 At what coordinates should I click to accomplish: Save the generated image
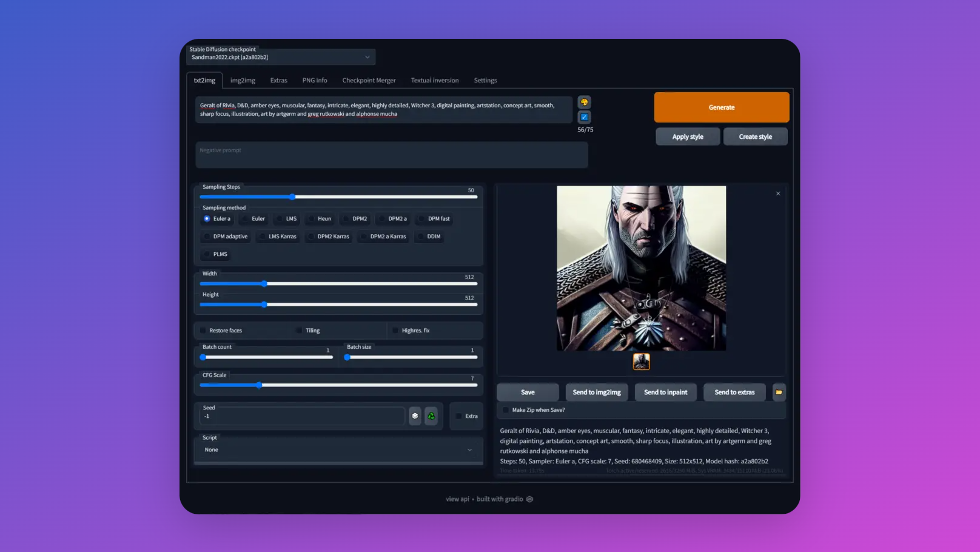point(528,392)
